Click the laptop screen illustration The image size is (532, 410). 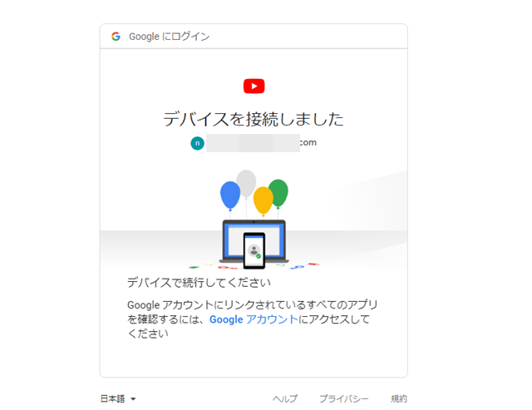(254, 241)
